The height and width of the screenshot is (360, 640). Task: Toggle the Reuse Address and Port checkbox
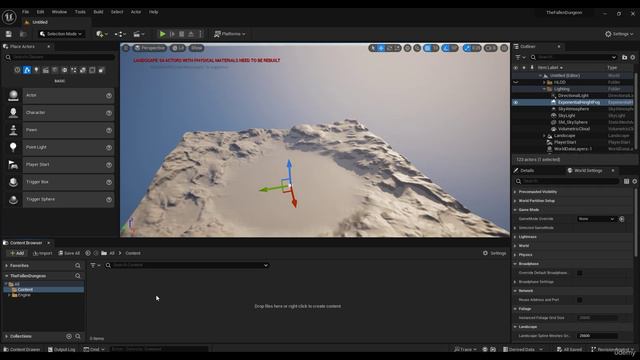point(580,300)
